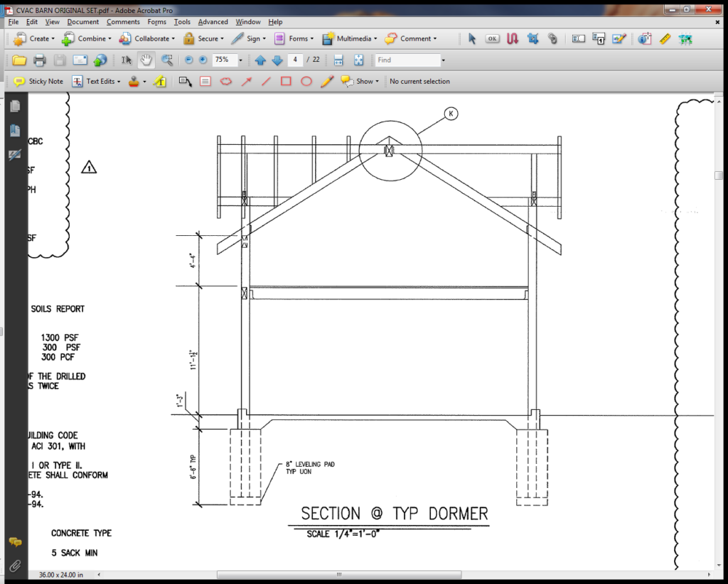Select the Geospatial Location grid tool

[x=685, y=39]
